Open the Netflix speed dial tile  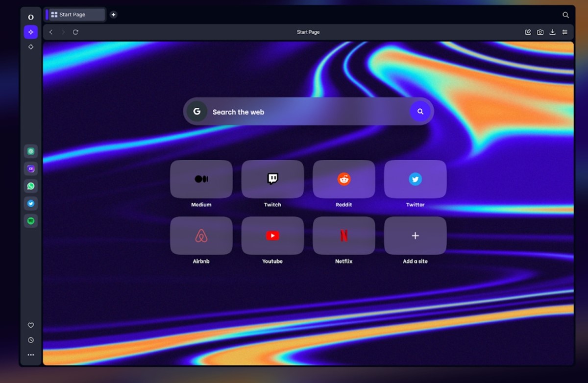click(344, 236)
